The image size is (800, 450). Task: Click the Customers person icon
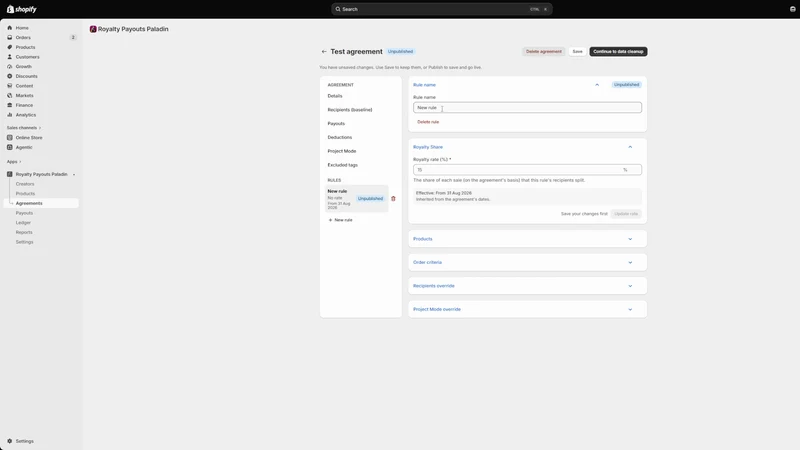(x=10, y=57)
